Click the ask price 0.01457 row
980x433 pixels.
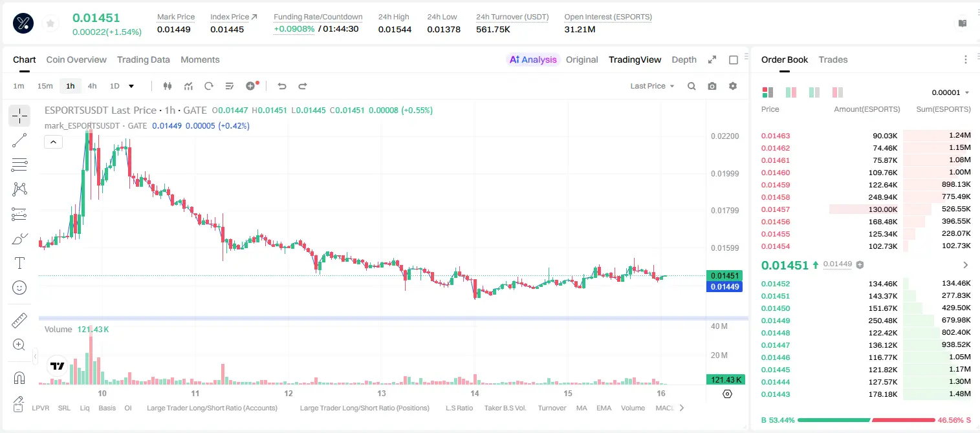866,209
